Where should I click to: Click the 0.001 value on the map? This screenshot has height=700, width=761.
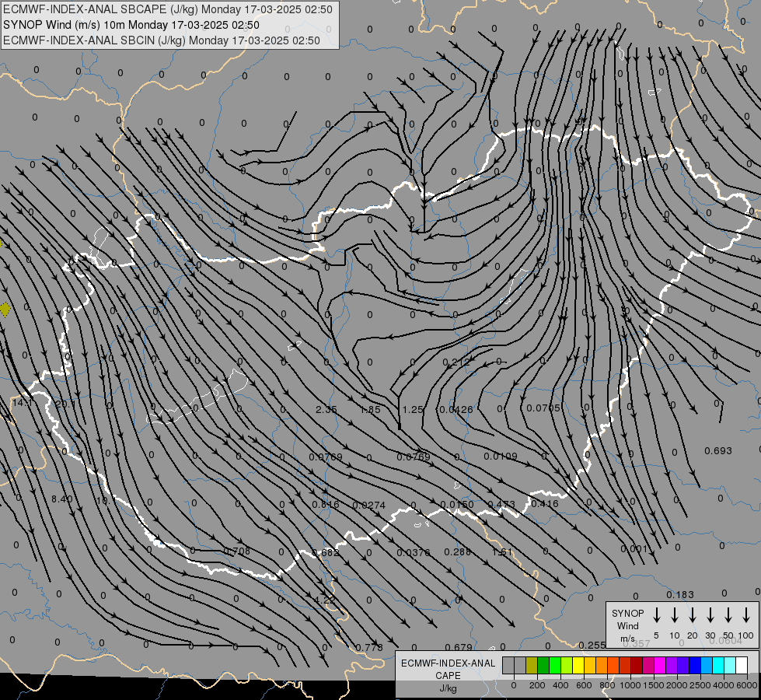634,549
